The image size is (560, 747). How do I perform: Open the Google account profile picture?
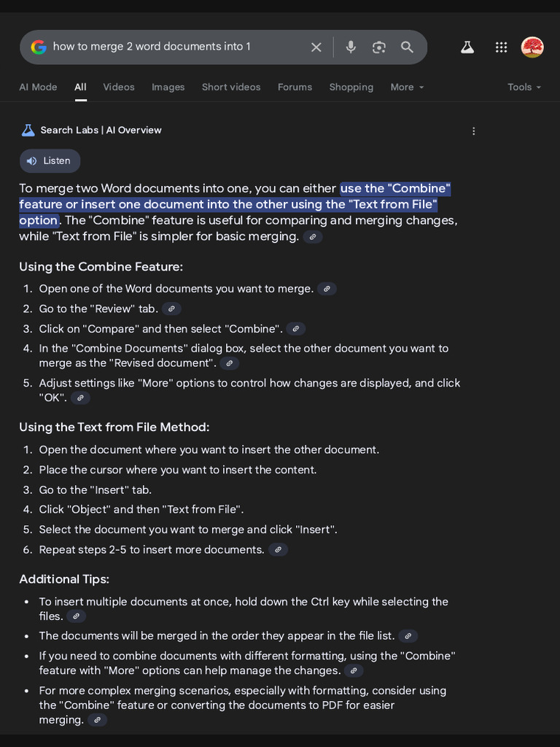click(532, 47)
